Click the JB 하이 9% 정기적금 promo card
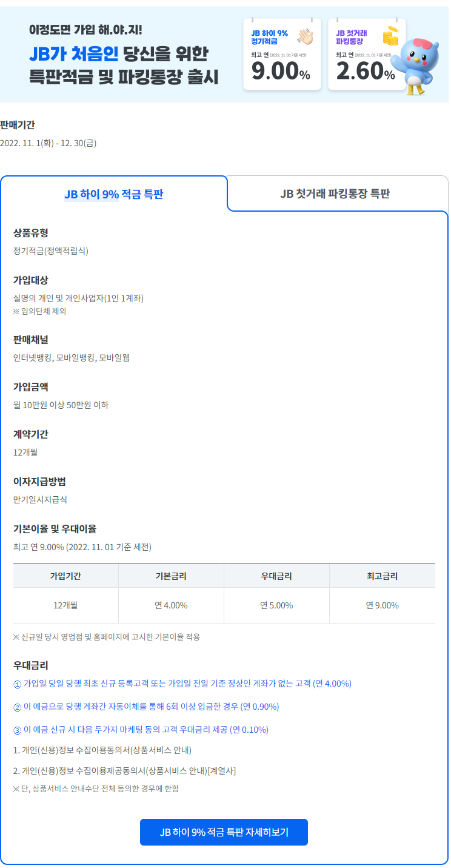Viewport: 451px width, 868px height. (282, 53)
